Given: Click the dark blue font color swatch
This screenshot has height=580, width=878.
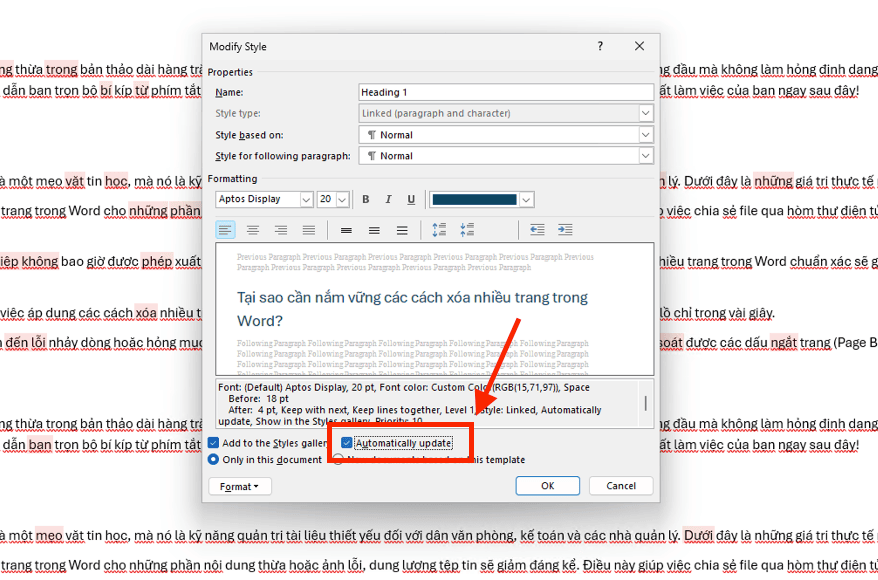Looking at the screenshot, I should point(474,199).
